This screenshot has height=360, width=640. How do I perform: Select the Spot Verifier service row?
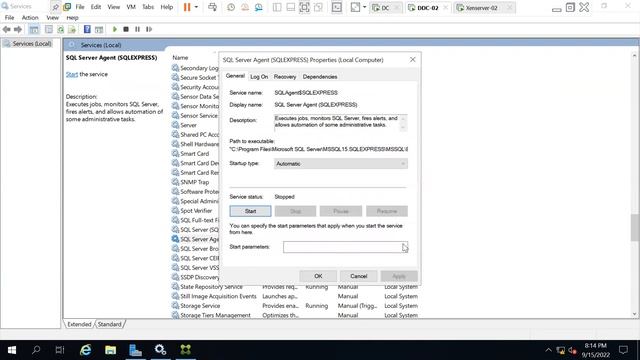coord(196,211)
